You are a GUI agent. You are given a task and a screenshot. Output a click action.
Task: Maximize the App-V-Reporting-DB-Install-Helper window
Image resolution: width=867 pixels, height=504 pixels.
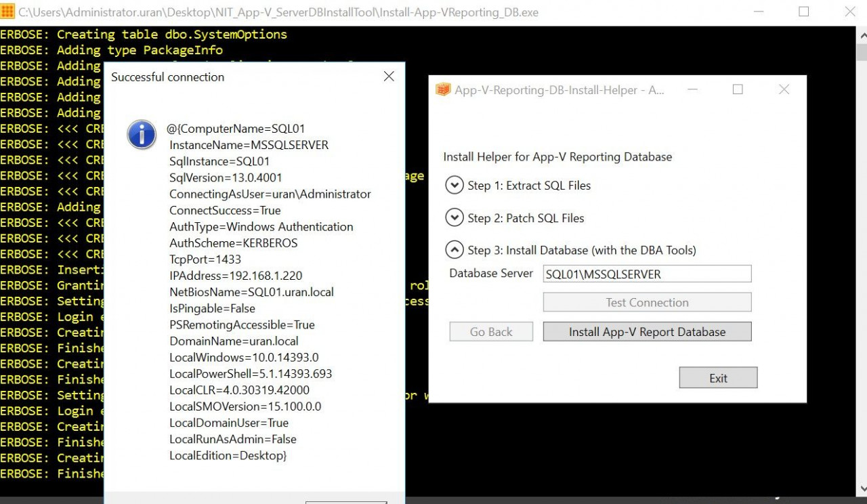(738, 89)
